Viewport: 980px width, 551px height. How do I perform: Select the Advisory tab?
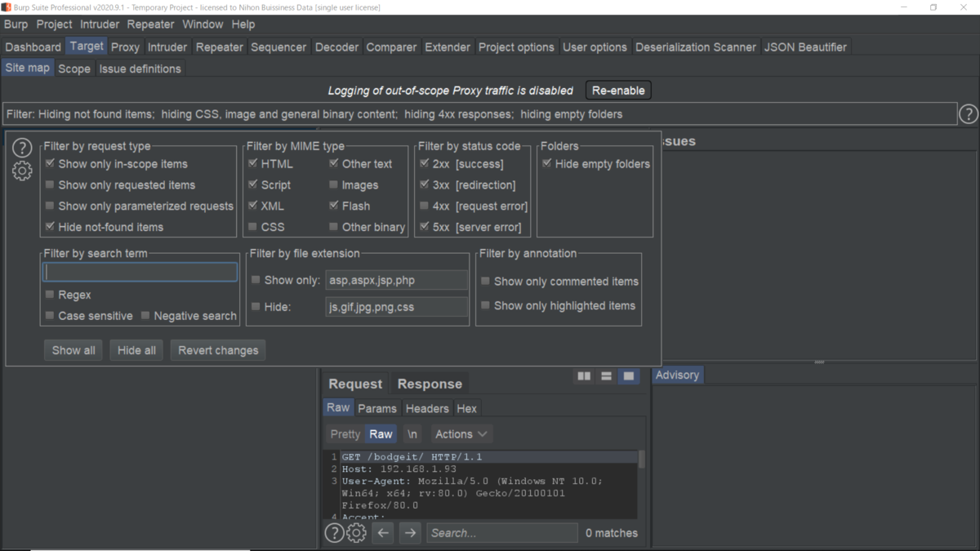[677, 375]
